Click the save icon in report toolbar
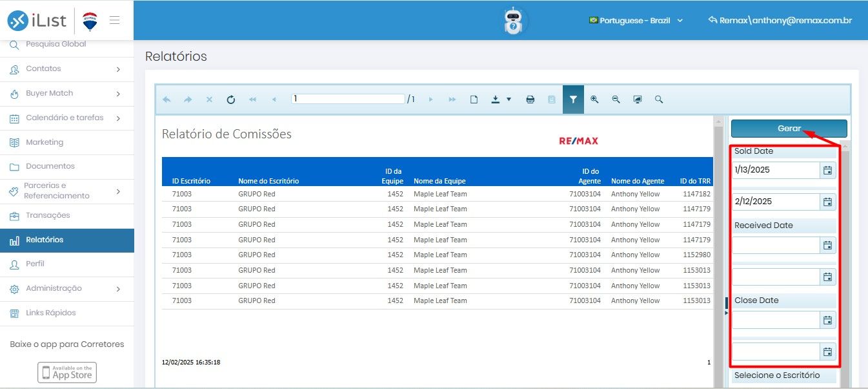The image size is (868, 389). tap(551, 100)
